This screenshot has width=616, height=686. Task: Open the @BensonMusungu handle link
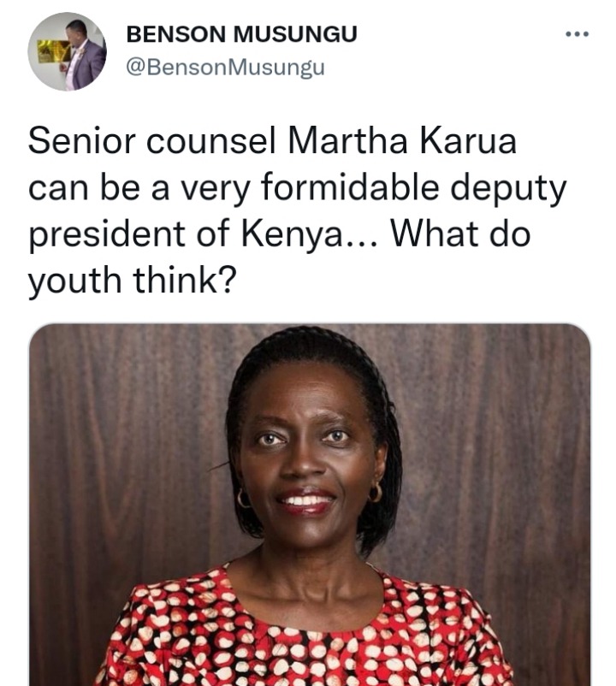225,68
